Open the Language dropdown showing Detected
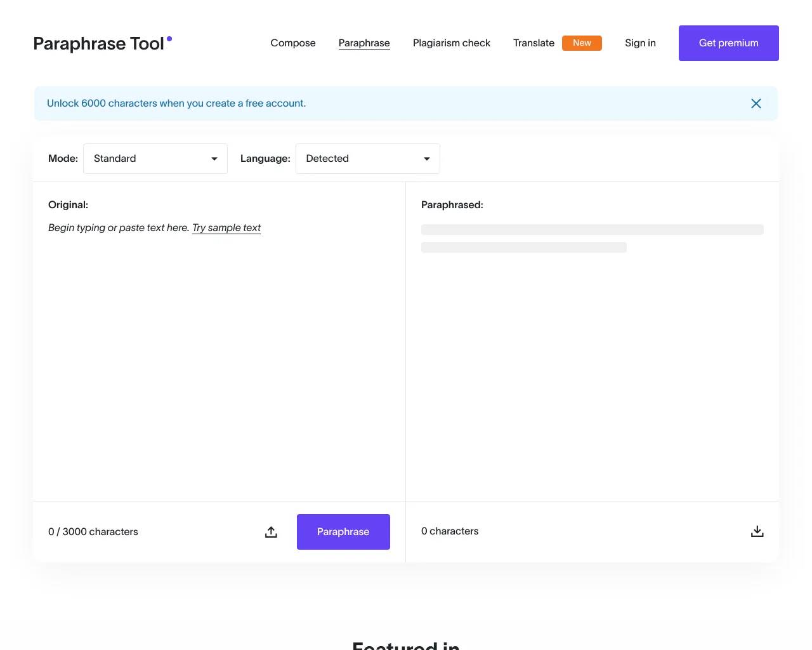 pos(367,159)
